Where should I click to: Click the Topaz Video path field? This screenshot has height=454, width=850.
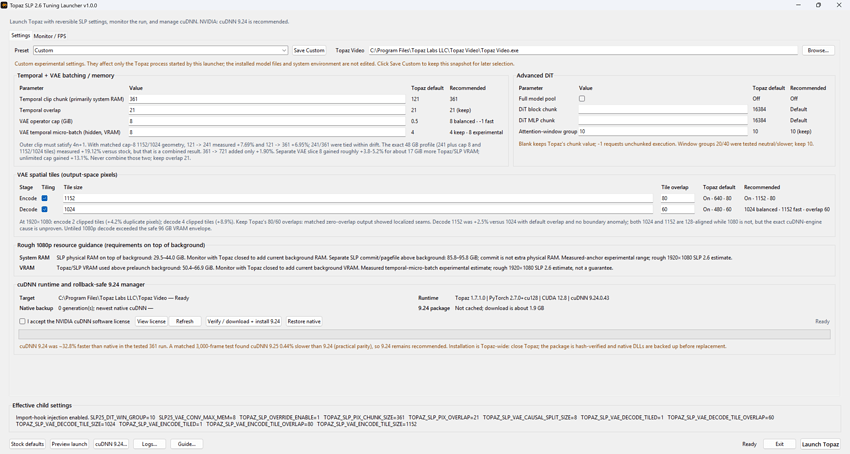[x=583, y=50]
